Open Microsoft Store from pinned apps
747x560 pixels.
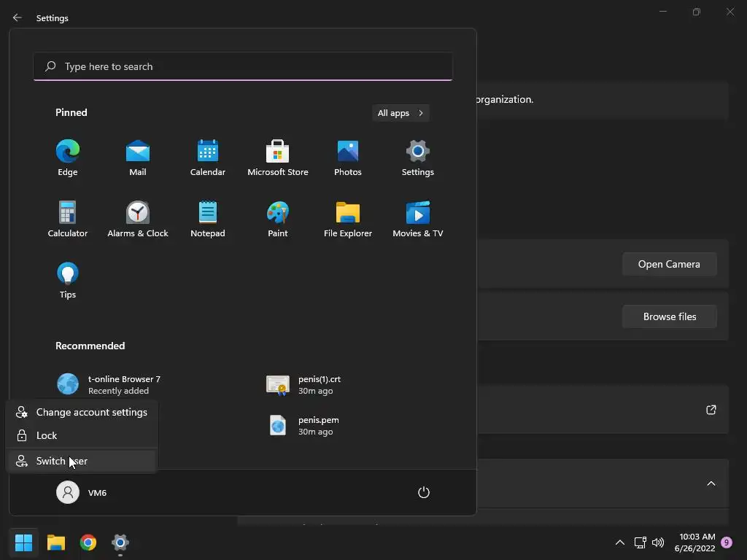tap(278, 158)
